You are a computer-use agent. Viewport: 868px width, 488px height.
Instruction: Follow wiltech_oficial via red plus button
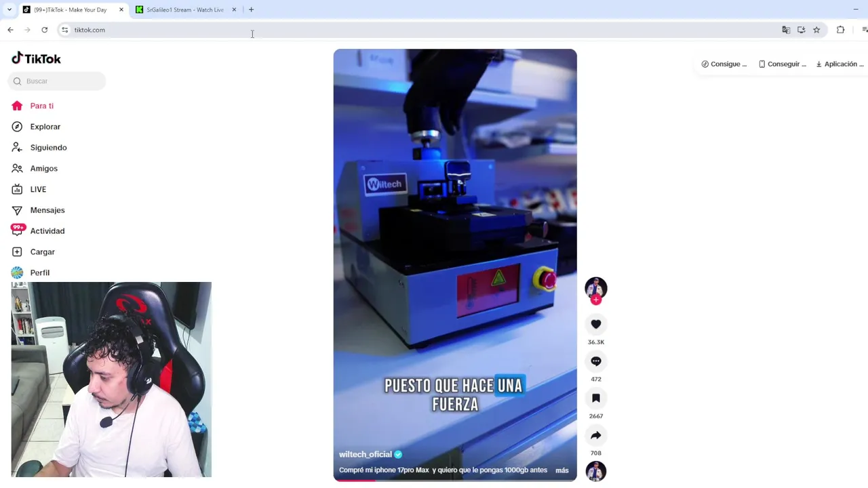tap(596, 300)
